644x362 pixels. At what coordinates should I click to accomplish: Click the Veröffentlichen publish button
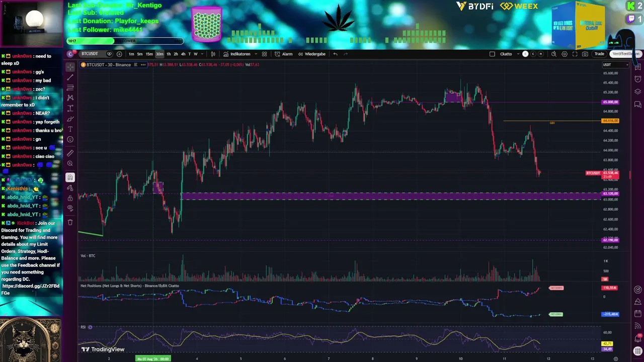pos(625,54)
